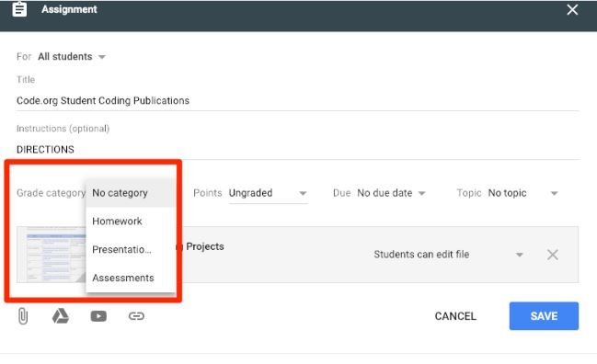Change the Students can edit file permission

[448, 255]
